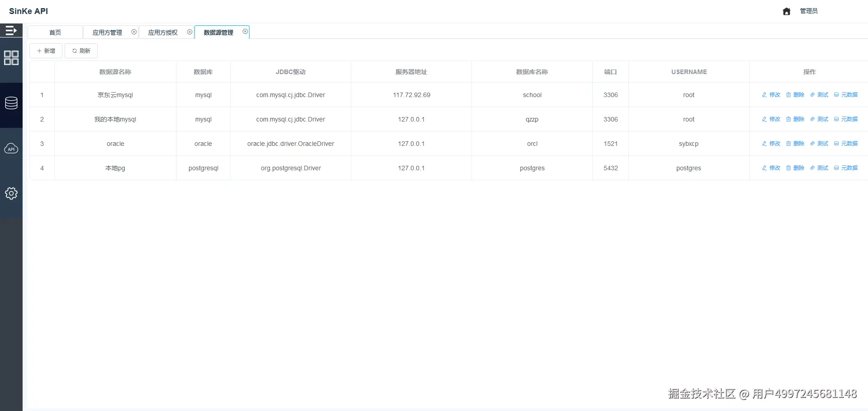Image resolution: width=868 pixels, height=411 pixels.
Task: Select the 服务器地址 column header
Action: 411,72
